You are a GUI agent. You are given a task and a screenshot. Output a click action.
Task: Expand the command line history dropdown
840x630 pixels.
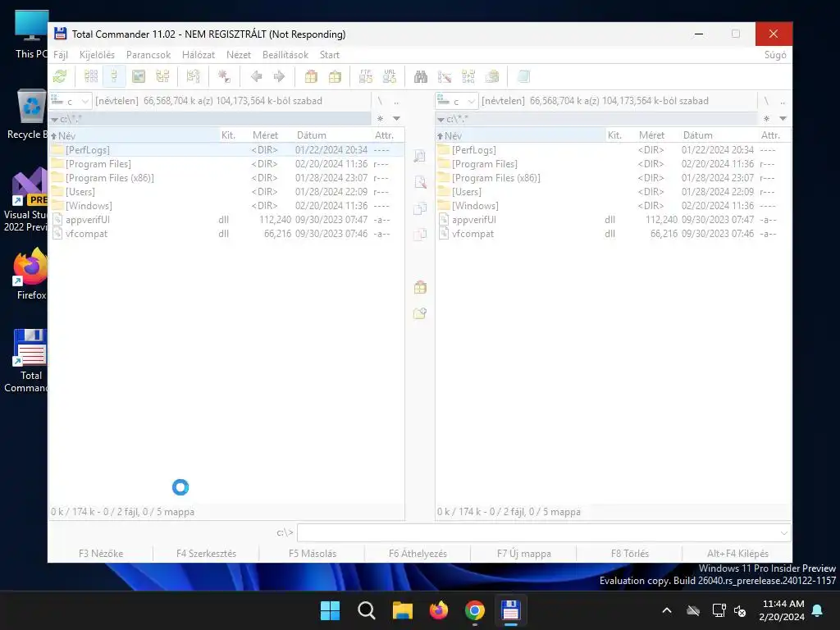(783, 532)
